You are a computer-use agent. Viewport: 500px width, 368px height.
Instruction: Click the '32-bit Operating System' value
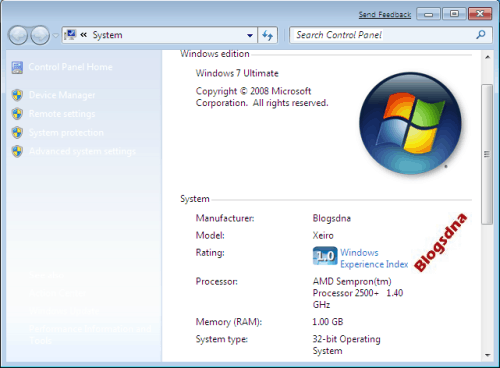346,345
